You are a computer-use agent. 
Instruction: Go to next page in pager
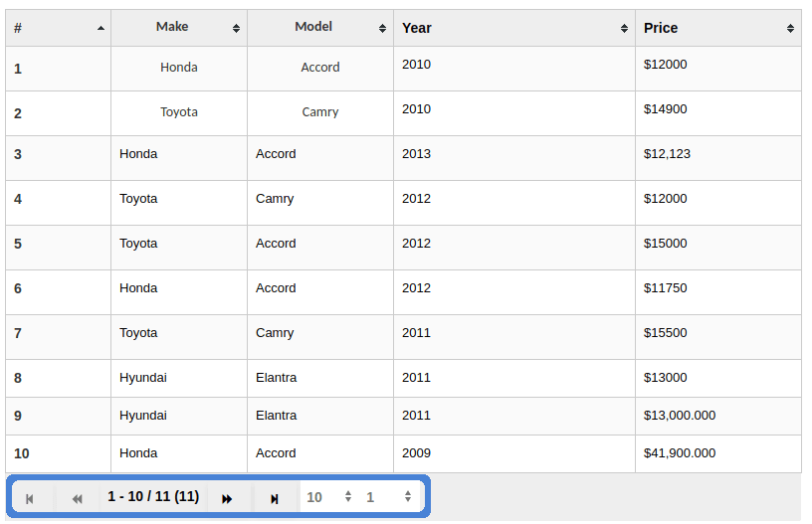point(227,498)
